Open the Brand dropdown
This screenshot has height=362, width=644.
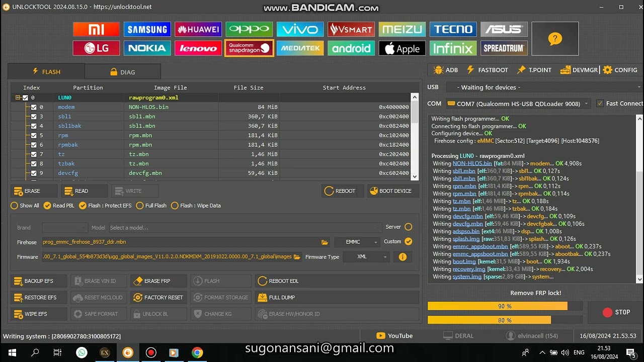pyautogui.click(x=64, y=228)
